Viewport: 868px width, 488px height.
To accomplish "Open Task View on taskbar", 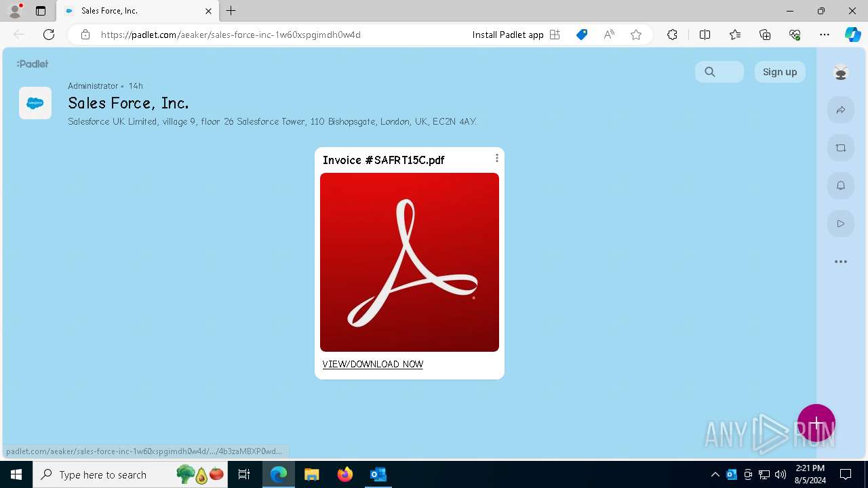I will pos(244,474).
